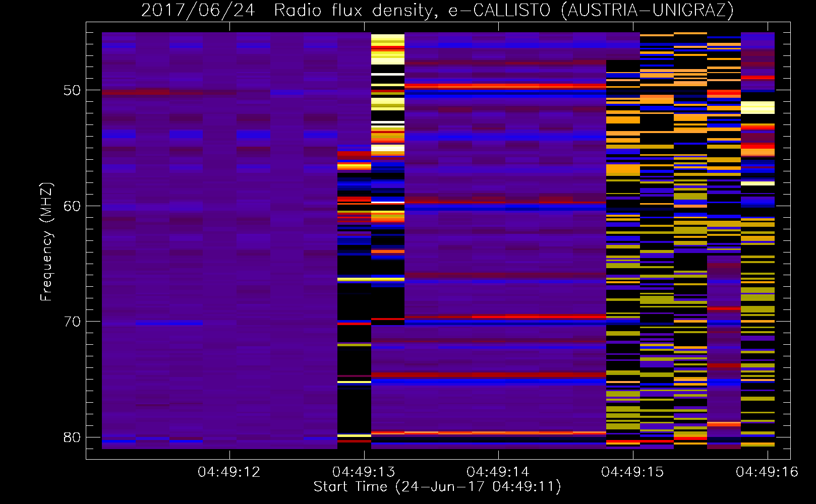This screenshot has height=504, width=816.
Task: Click the 60 MHz frequency tick label
Action: pos(72,206)
